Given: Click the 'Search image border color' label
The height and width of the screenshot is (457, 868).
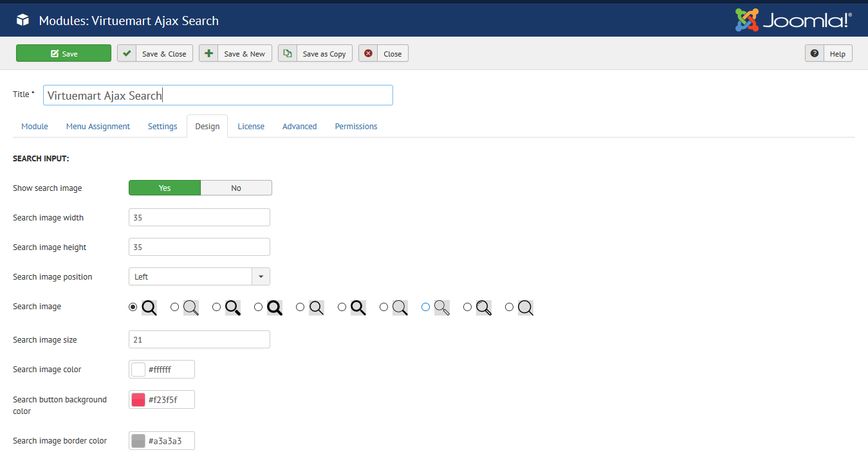Looking at the screenshot, I should point(60,441).
